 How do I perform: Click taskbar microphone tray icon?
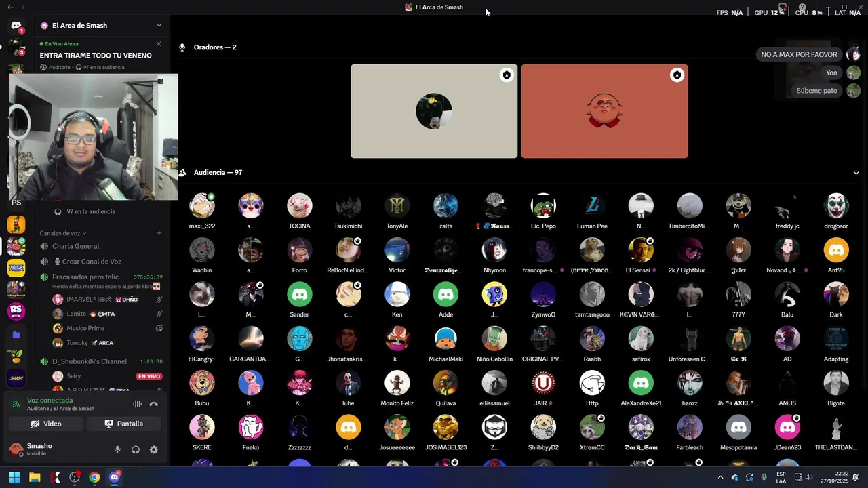pyautogui.click(x=764, y=477)
